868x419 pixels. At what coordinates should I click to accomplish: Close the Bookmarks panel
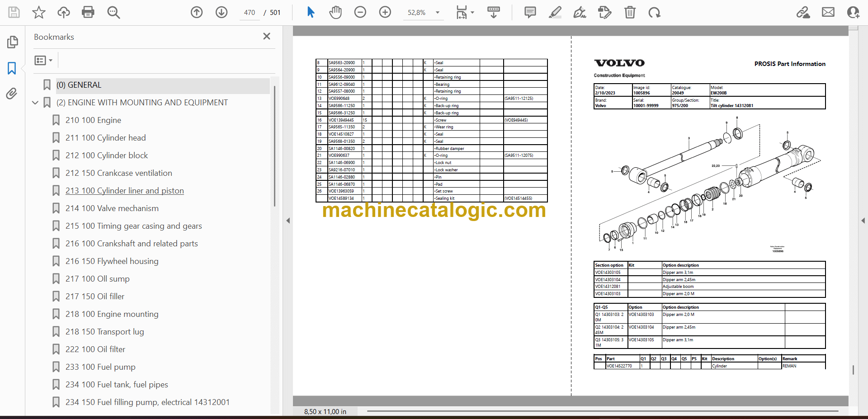click(x=267, y=36)
